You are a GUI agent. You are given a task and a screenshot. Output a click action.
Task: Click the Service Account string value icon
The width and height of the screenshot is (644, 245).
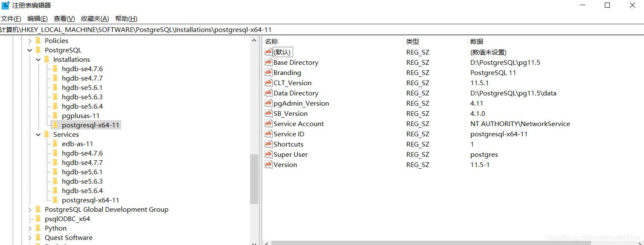[268, 124]
